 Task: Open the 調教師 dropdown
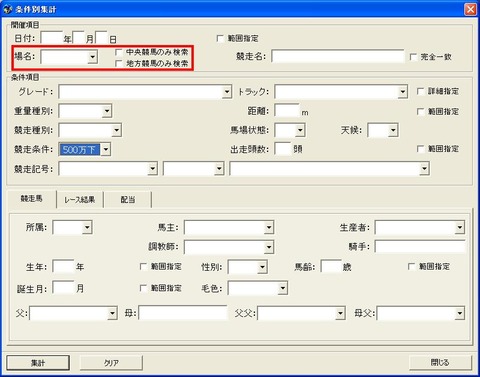(269, 247)
